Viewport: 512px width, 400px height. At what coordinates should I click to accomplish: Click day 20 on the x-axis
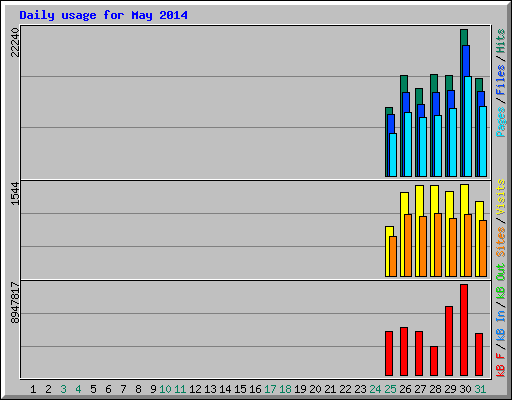(315, 389)
